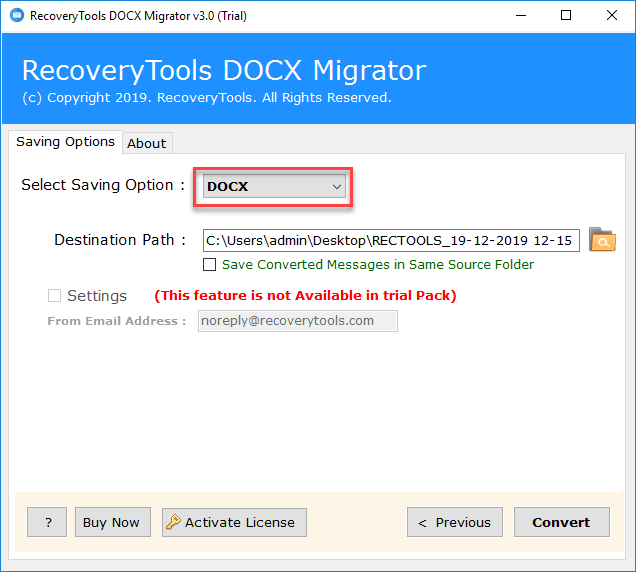The height and width of the screenshot is (572, 636).
Task: Click the RecoveryTools app icon in title bar
Action: [x=17, y=15]
